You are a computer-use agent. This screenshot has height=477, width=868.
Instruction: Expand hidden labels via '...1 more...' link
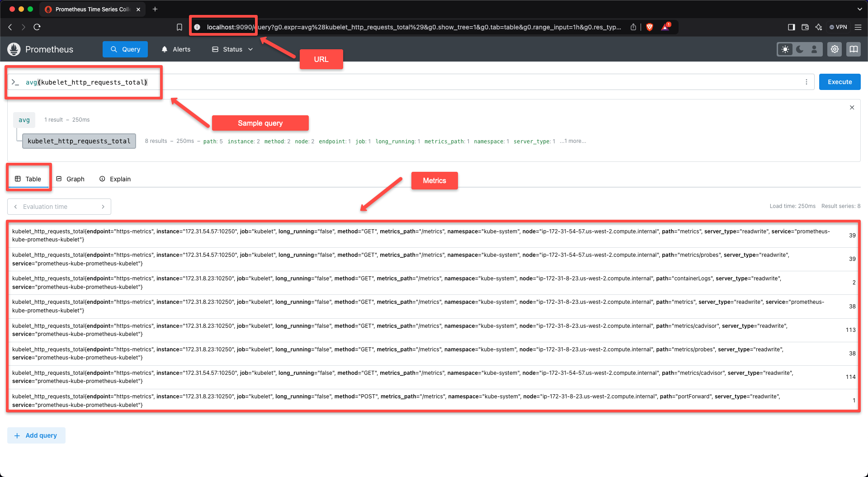pos(572,141)
